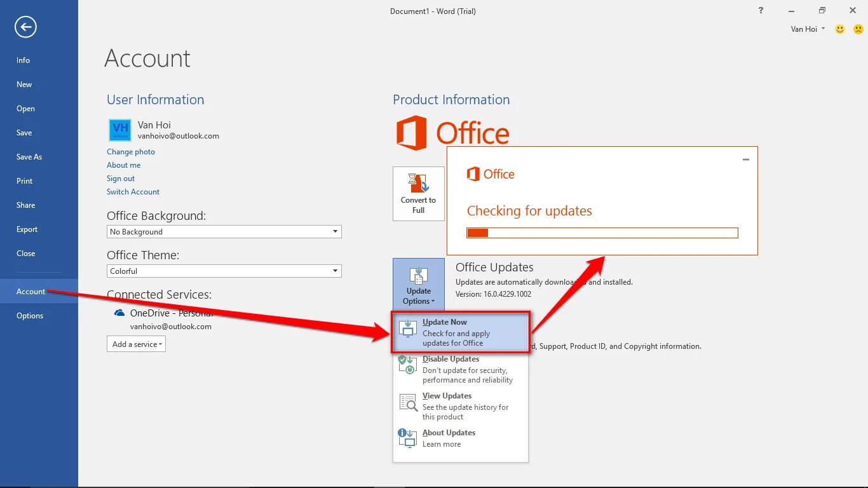Click the Switch Account link
The width and height of the screenshot is (868, 488).
point(133,192)
